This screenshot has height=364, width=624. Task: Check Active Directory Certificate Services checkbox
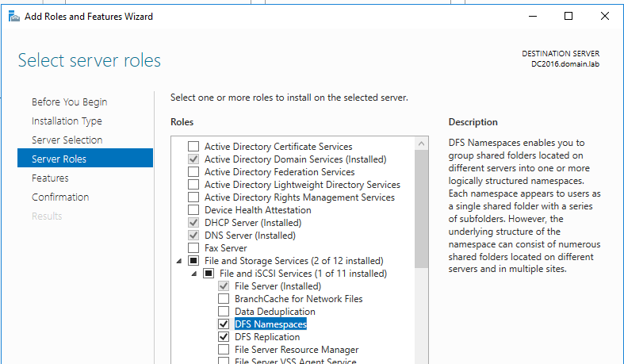point(193,147)
